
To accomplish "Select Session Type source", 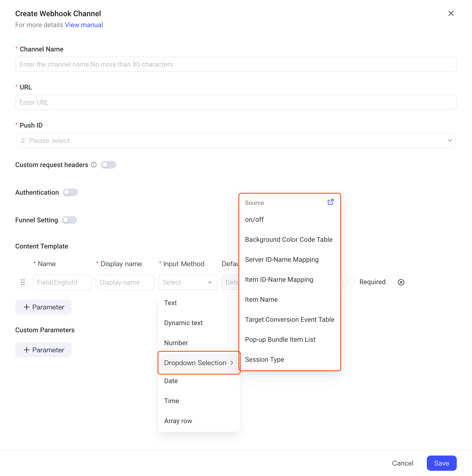I will click(290, 359).
